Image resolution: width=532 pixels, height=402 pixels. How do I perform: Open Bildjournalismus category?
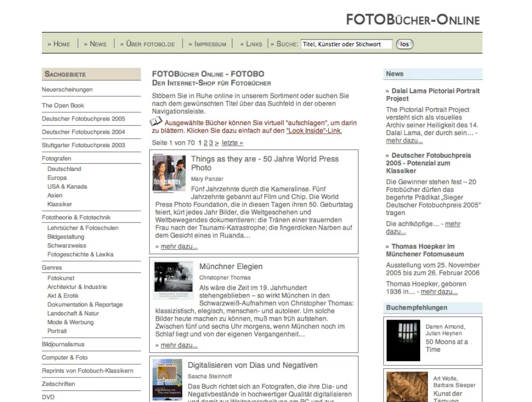pyautogui.click(x=63, y=344)
